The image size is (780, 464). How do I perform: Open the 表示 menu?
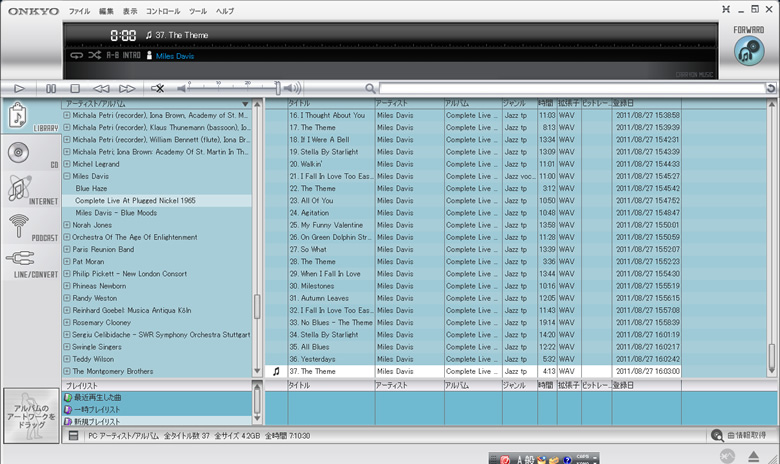click(x=130, y=11)
